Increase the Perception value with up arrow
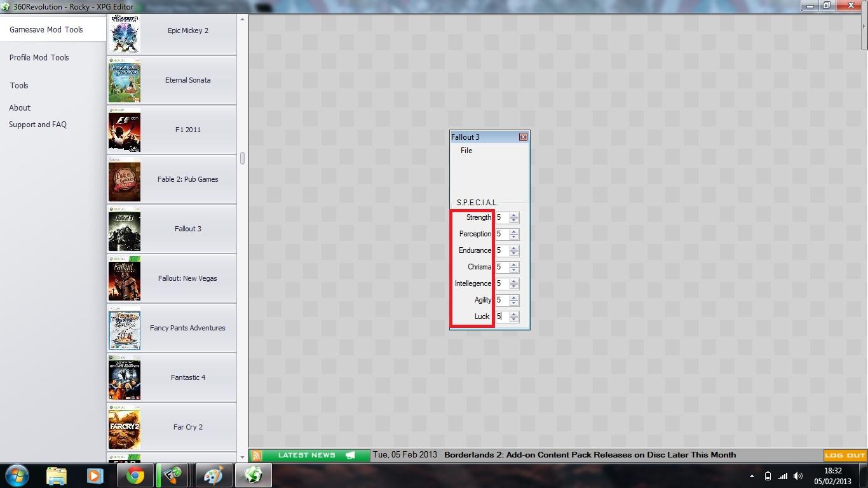 coord(514,231)
